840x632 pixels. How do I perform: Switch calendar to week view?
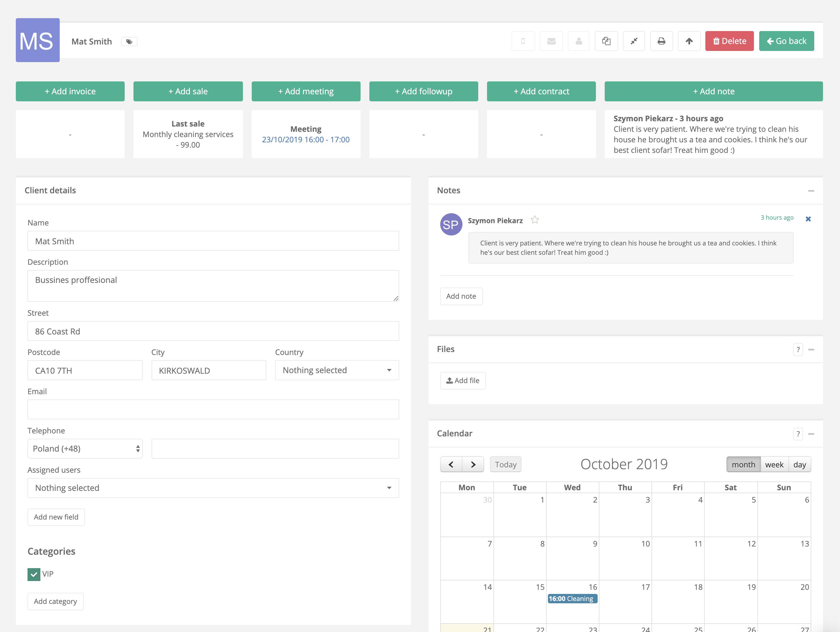pyautogui.click(x=773, y=464)
